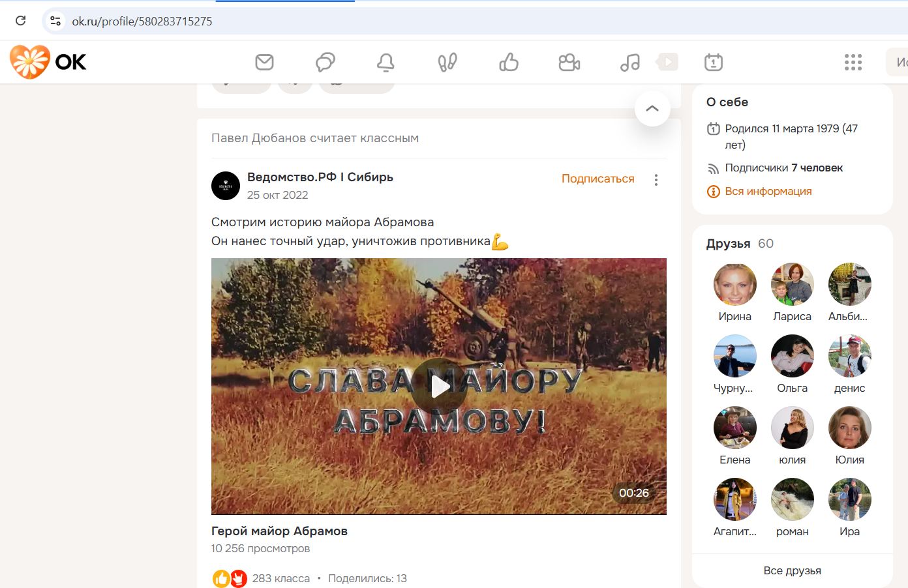The image size is (908, 588).
Task: Open friend Елена's avatar
Action: 735,428
